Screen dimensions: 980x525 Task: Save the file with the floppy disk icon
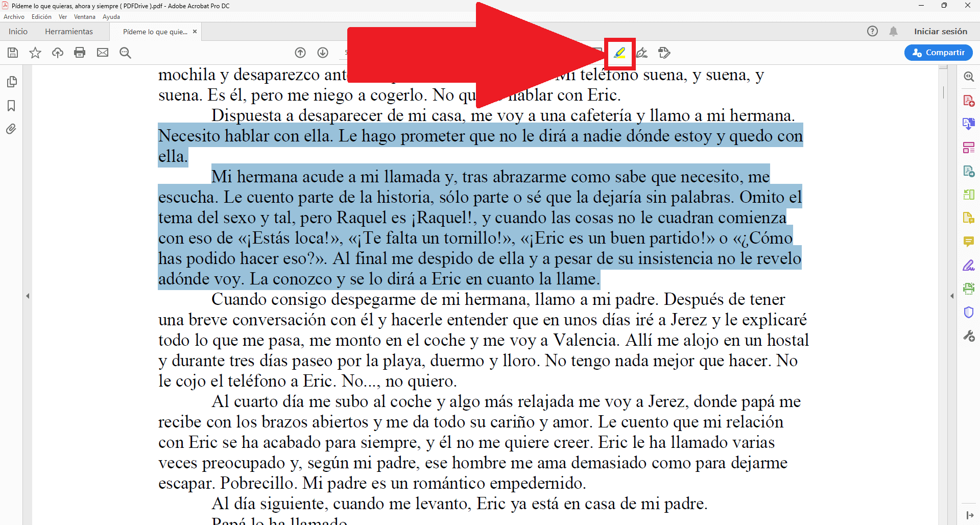13,53
